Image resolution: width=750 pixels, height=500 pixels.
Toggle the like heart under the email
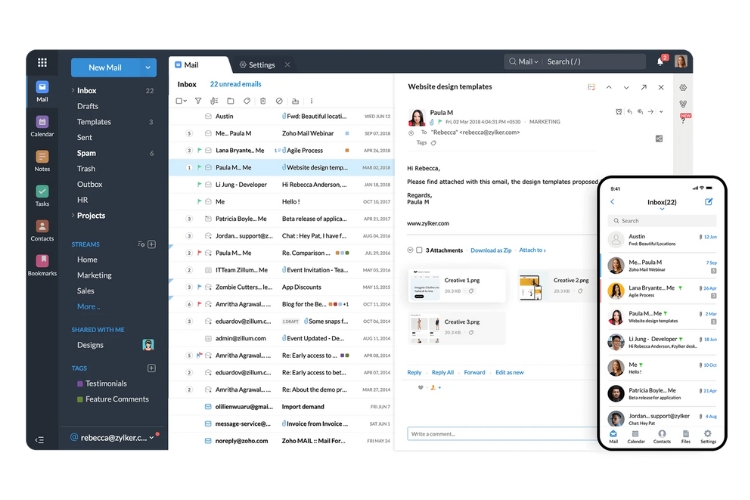point(420,388)
